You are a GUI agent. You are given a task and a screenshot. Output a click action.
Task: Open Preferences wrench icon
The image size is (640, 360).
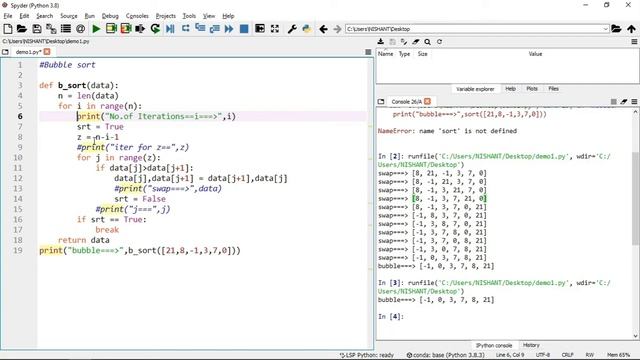(292, 29)
